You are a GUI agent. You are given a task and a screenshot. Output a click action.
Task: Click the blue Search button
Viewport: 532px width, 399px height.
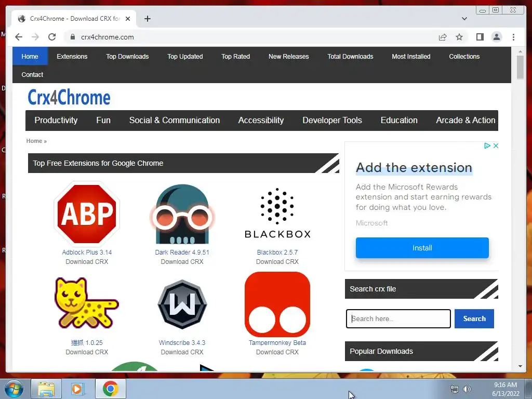coord(474,318)
